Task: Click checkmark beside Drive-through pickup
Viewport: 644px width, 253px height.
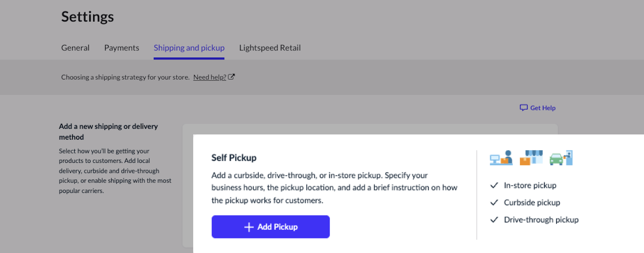Action: [494, 220]
